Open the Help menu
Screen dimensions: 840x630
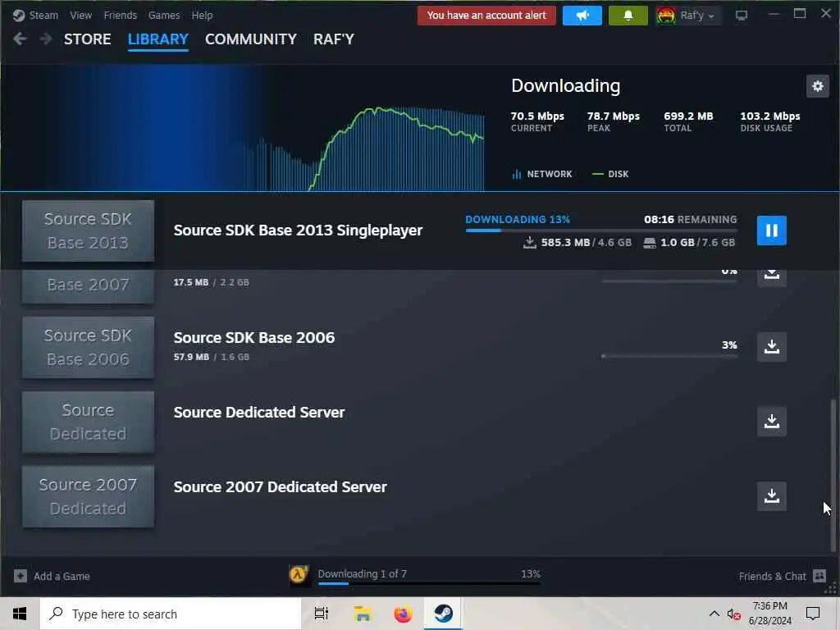[202, 15]
